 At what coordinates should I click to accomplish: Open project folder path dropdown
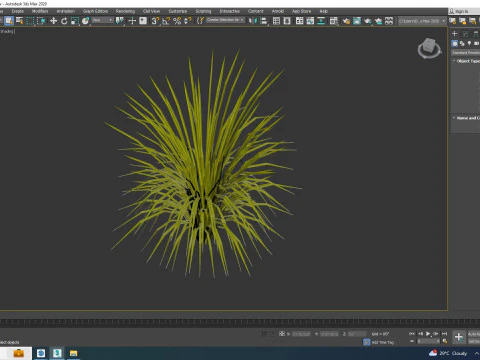coord(422,21)
